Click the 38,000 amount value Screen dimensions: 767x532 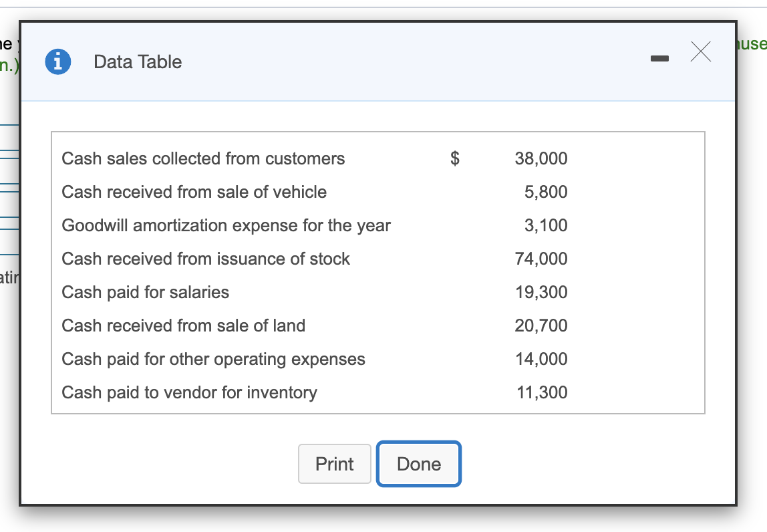click(x=541, y=158)
